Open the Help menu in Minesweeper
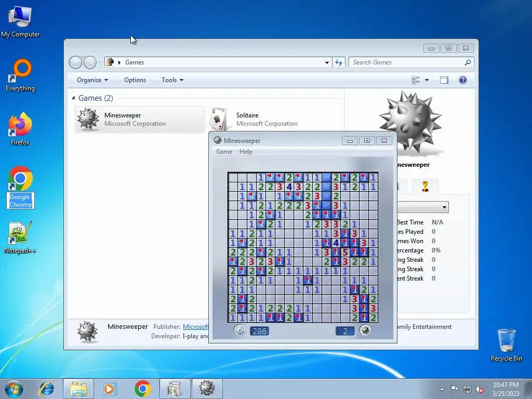The image size is (532, 399). pos(246,152)
